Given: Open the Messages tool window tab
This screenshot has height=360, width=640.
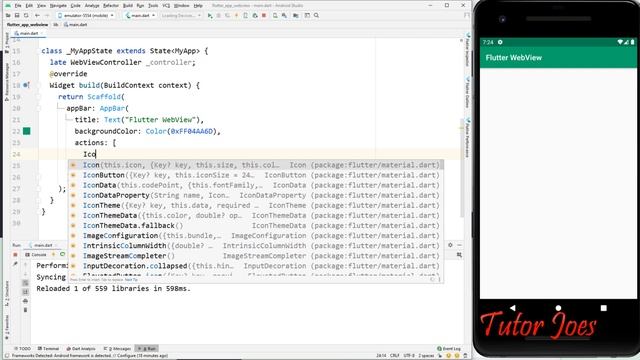Looking at the screenshot, I should click(117, 349).
